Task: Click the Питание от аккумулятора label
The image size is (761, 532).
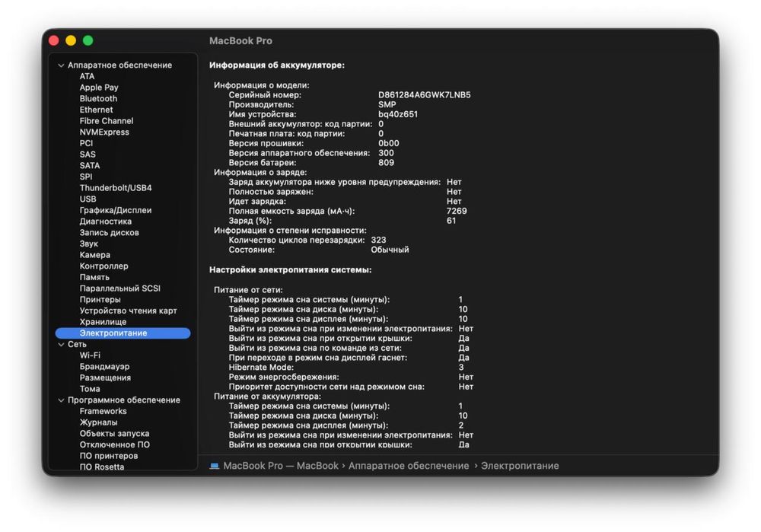Action: (x=267, y=396)
